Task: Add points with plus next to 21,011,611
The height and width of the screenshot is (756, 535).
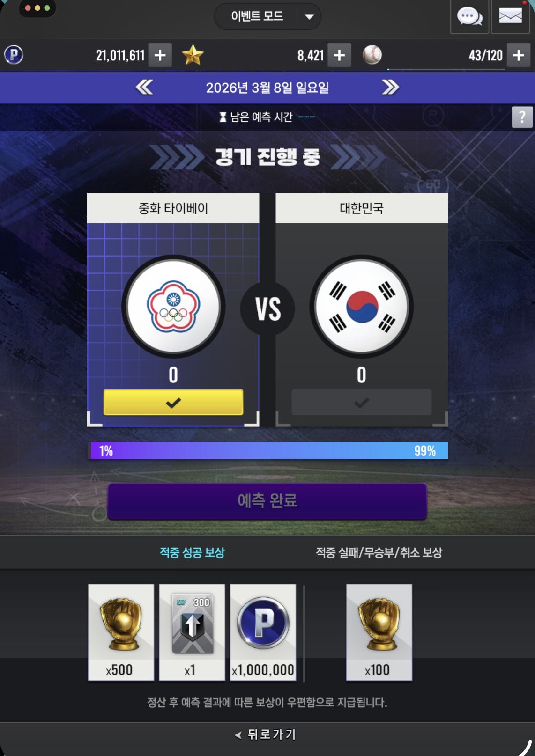Action: tap(160, 55)
